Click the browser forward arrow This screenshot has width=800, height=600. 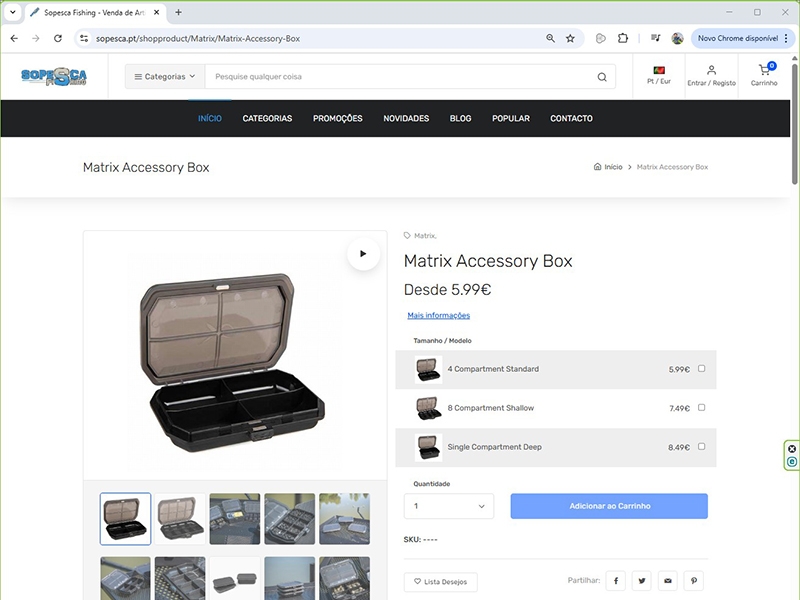pyautogui.click(x=36, y=38)
